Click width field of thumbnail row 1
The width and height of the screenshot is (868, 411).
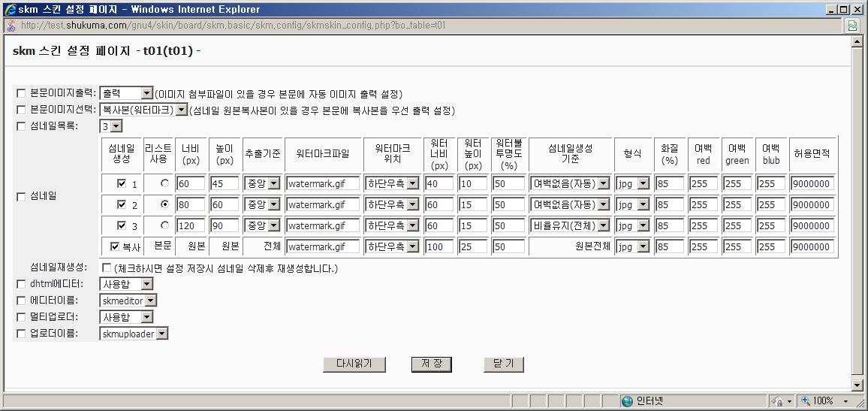[191, 183]
